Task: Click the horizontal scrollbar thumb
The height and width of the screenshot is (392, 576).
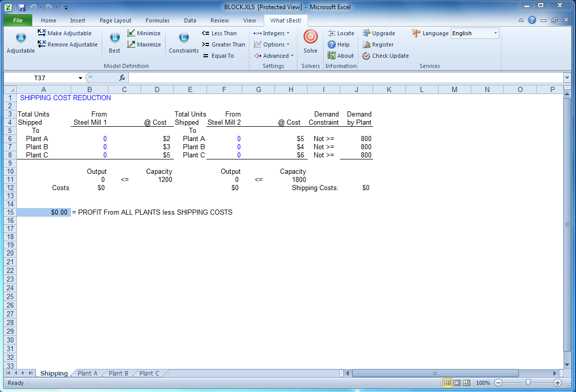Action: [x=435, y=373]
